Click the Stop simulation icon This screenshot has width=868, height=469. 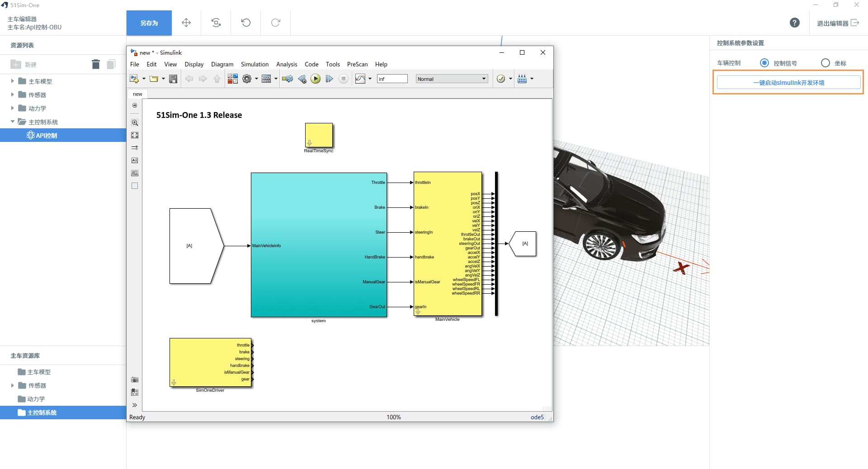[344, 79]
